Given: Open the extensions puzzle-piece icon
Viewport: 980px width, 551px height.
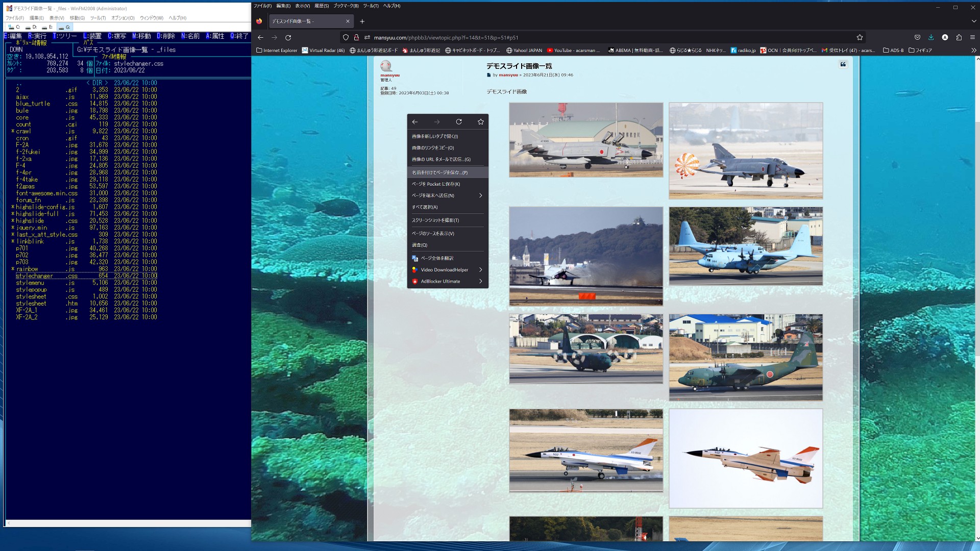Looking at the screenshot, I should (x=959, y=37).
